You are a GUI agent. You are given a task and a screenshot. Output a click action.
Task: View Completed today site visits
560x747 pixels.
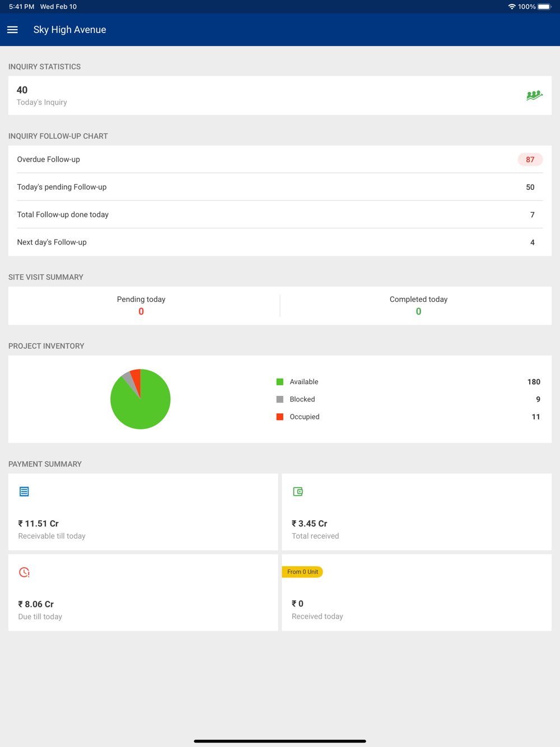click(x=418, y=306)
